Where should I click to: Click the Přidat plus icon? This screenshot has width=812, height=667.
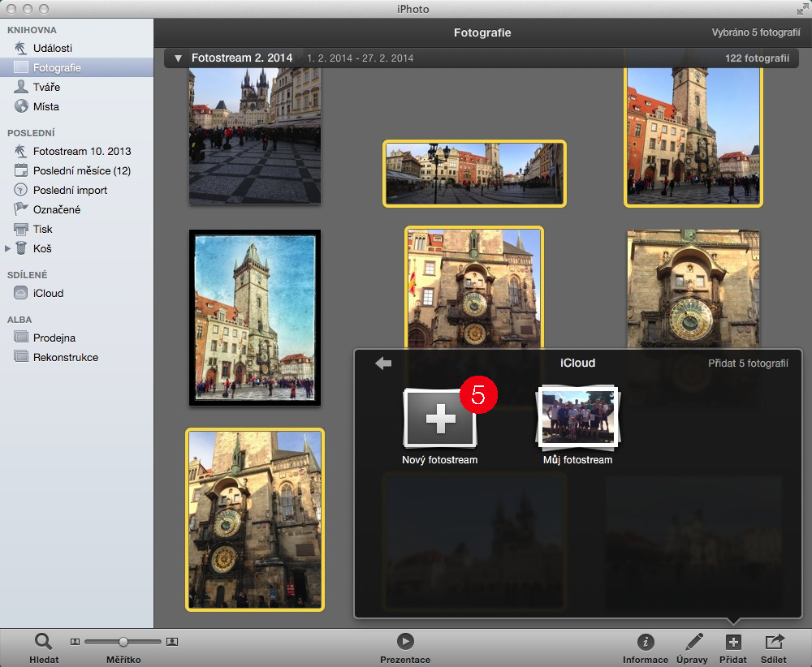point(732,642)
